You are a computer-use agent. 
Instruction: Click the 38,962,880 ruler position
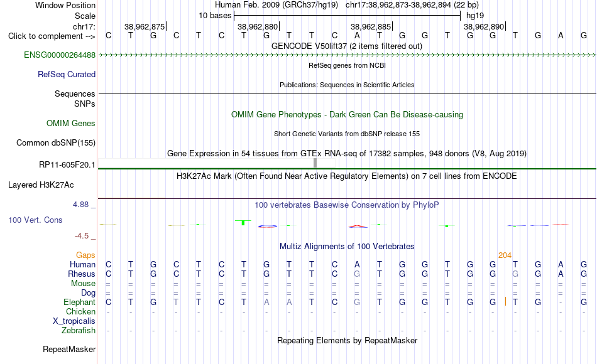point(258,26)
